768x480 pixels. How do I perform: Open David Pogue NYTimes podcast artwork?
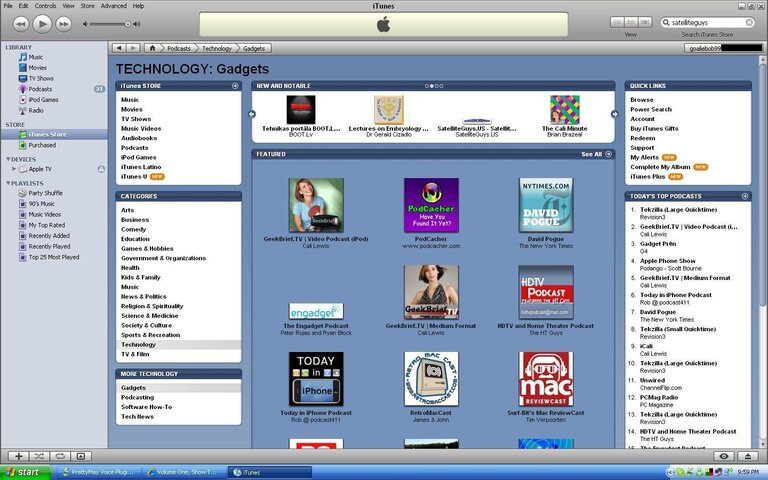pyautogui.click(x=546, y=205)
